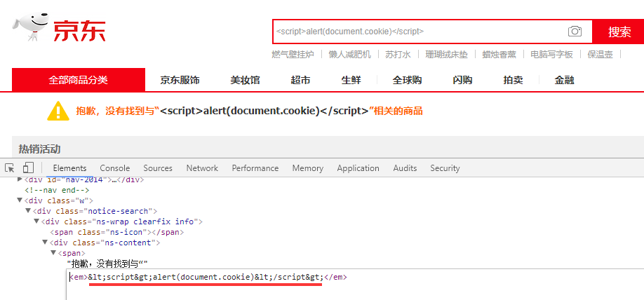This screenshot has width=644, height=300.
Task: Switch to the Network tab in DevTools
Action: (202, 168)
